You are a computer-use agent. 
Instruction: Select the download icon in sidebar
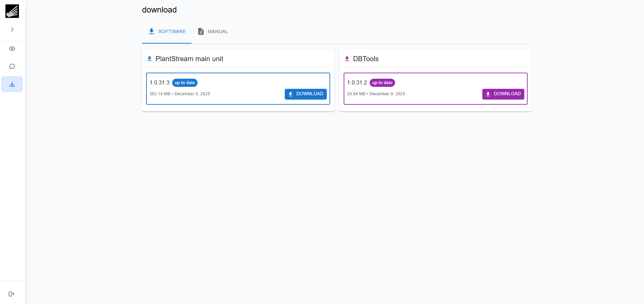tap(12, 84)
